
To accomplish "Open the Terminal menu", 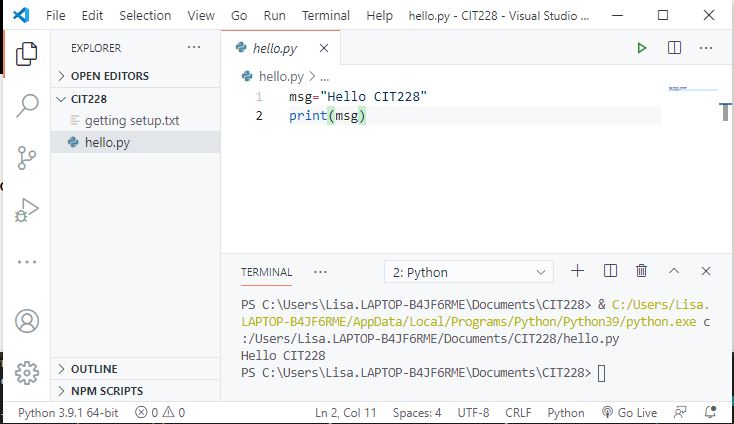I will click(x=326, y=16).
